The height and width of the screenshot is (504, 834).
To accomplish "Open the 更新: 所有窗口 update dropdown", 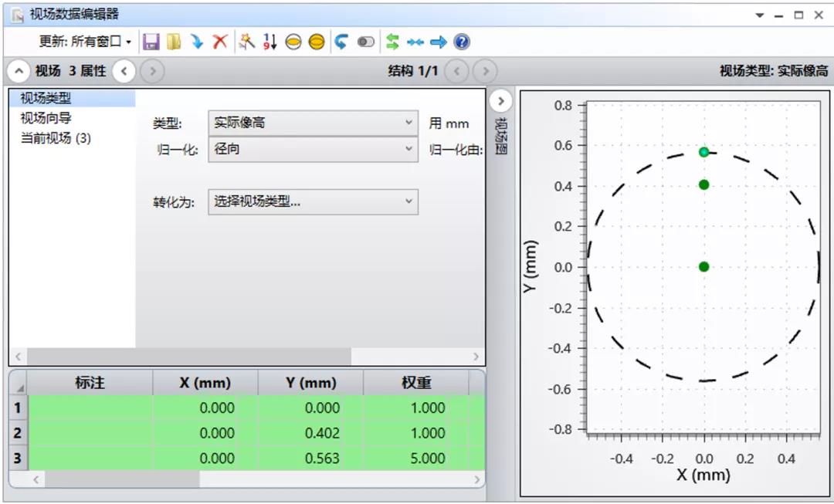I will coord(85,42).
